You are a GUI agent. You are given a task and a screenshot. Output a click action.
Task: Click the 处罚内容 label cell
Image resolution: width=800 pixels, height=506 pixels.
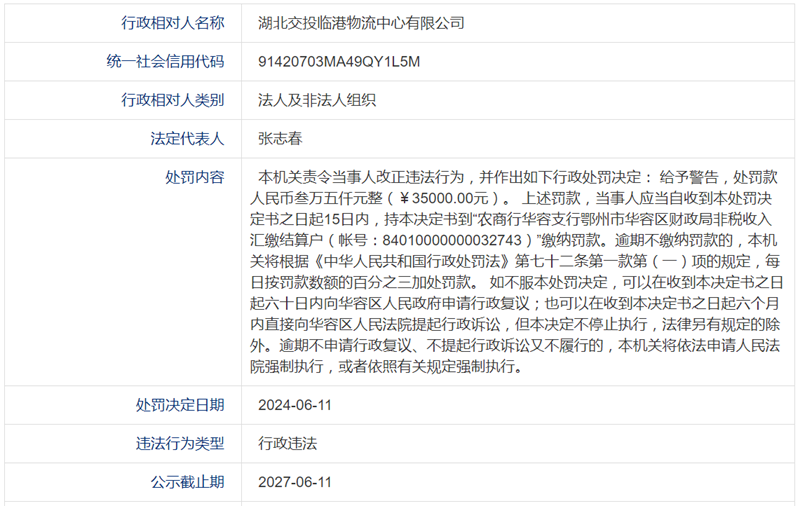194,176
